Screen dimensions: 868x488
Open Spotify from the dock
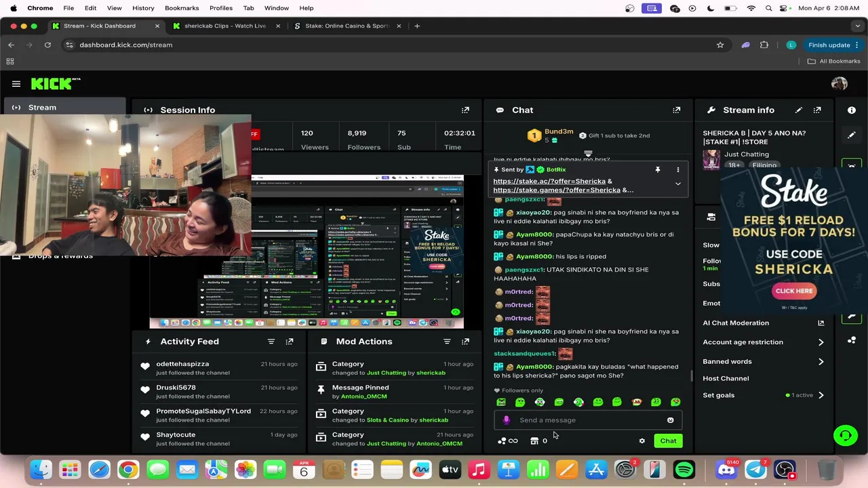click(684, 470)
